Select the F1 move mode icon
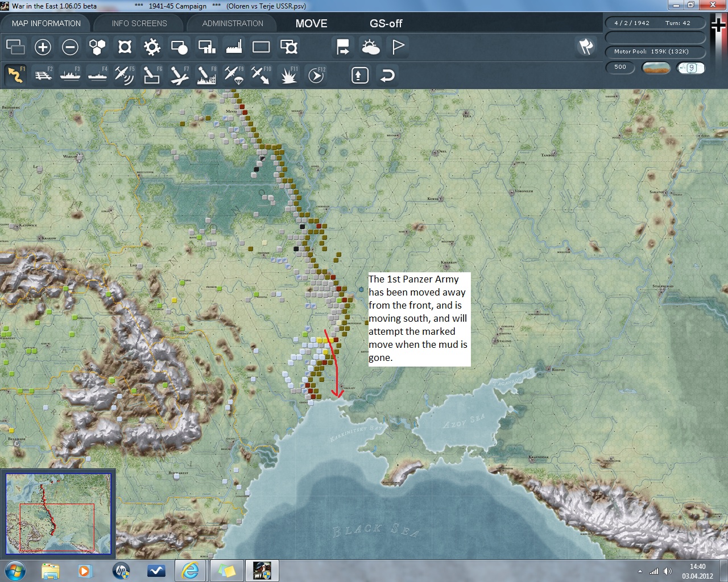Screen dimensions: 728x582 (16, 75)
